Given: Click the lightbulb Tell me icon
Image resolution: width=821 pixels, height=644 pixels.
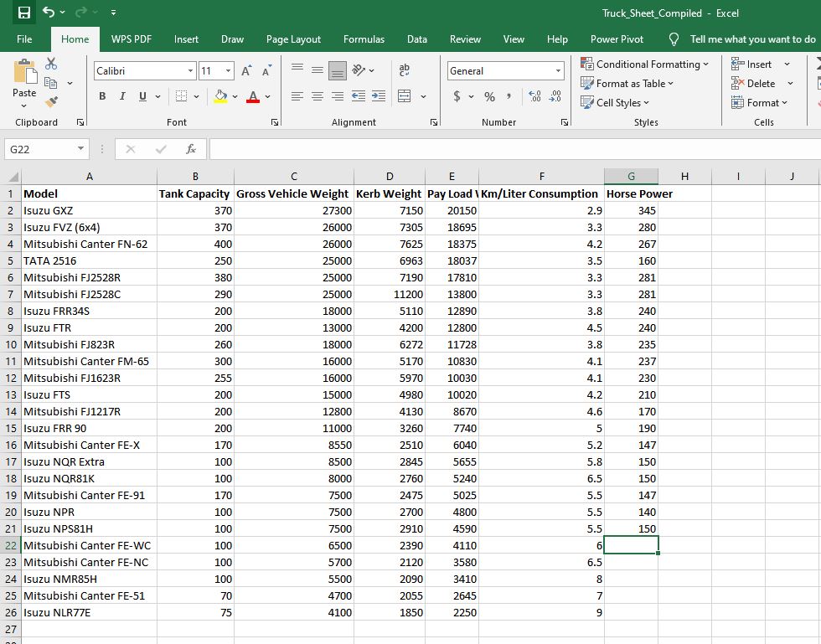Looking at the screenshot, I should pyautogui.click(x=674, y=39).
